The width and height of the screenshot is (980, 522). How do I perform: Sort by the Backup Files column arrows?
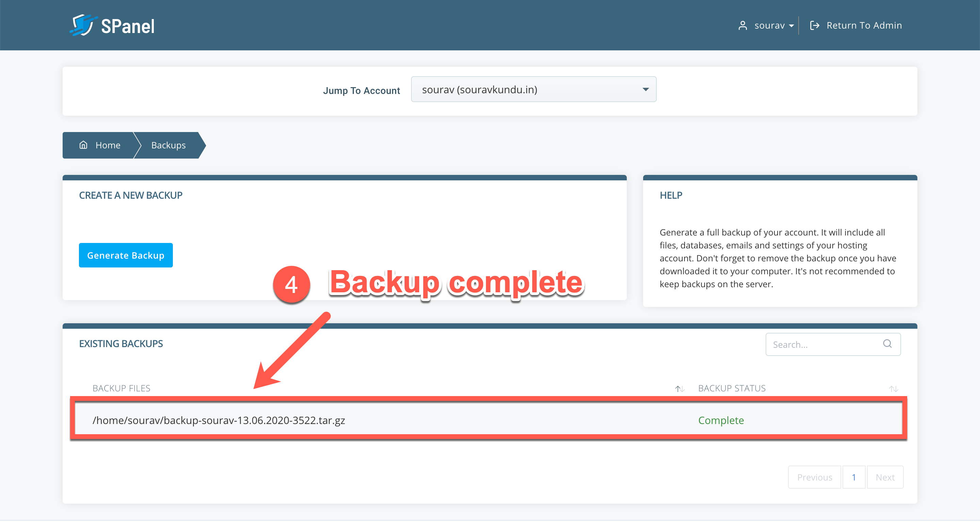point(680,389)
